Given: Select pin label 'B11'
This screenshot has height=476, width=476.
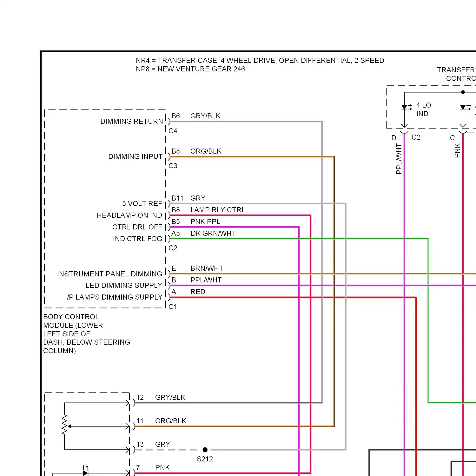Looking at the screenshot, I should (x=177, y=198).
